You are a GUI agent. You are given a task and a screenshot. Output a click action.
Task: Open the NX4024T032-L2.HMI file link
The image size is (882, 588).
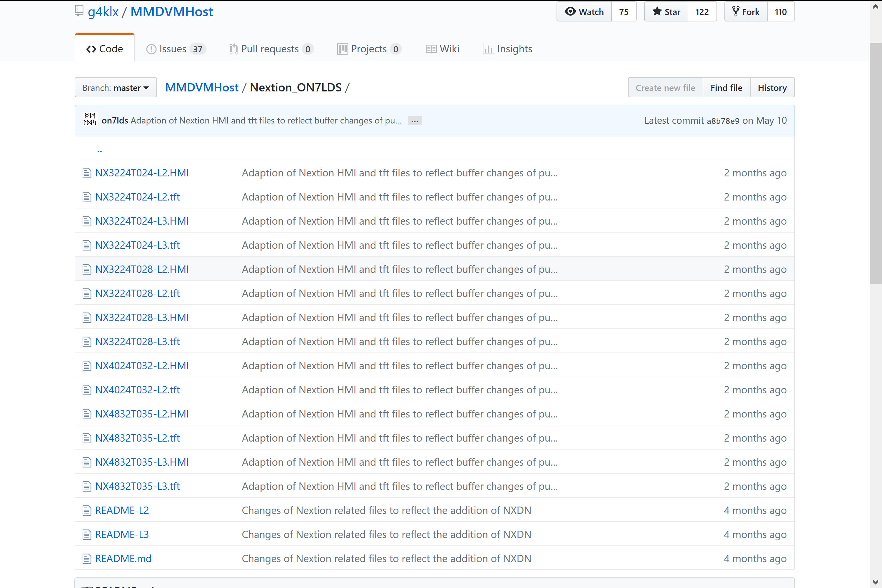tap(142, 366)
